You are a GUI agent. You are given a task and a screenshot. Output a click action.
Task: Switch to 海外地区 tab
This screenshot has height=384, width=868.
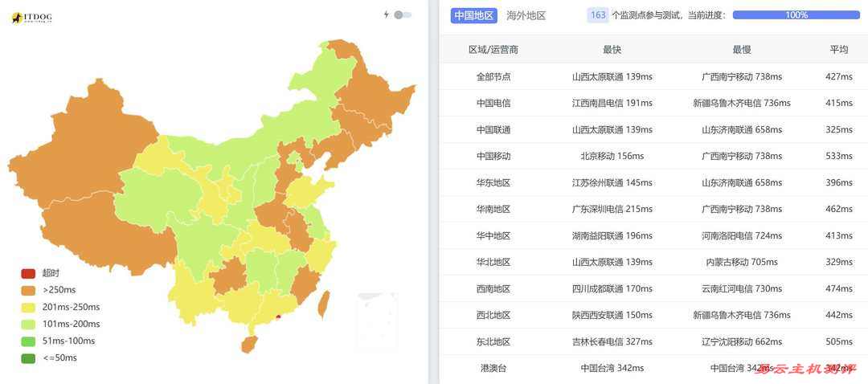(526, 15)
